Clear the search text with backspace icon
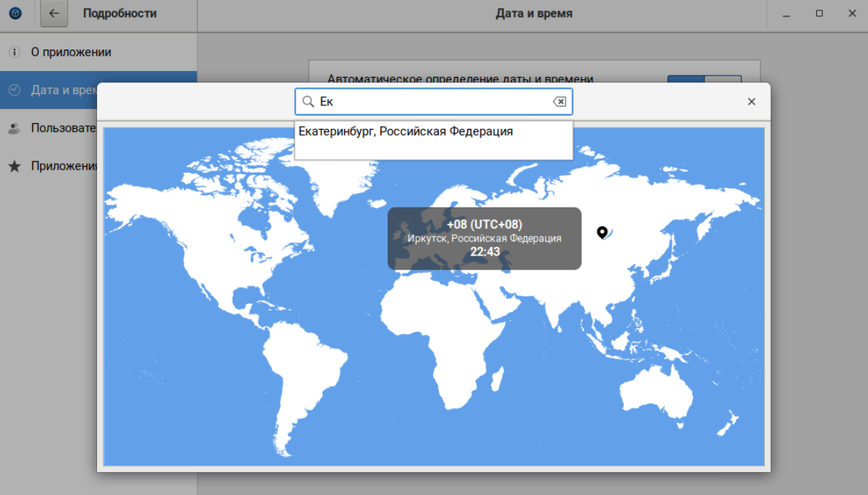The height and width of the screenshot is (495, 868). click(560, 102)
